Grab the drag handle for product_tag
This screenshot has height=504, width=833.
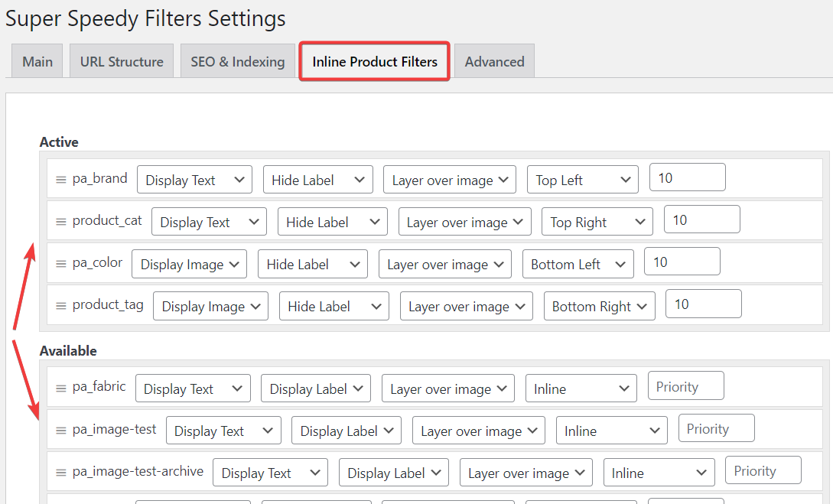61,305
